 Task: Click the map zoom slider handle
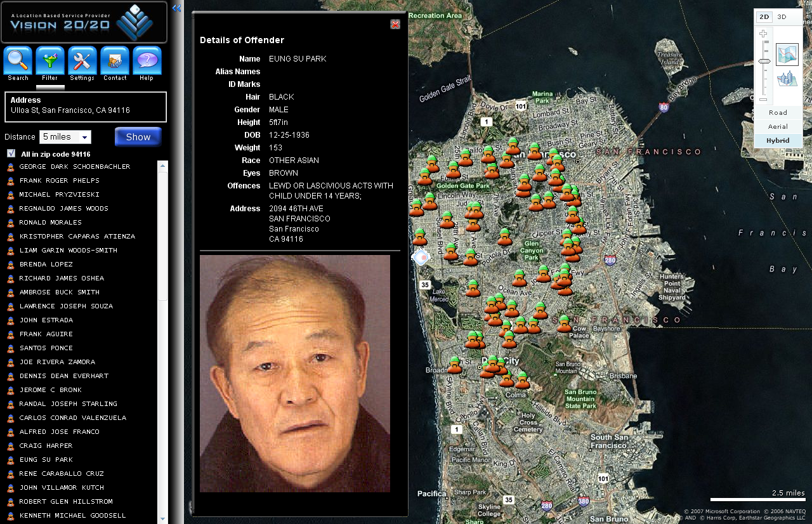[764, 61]
